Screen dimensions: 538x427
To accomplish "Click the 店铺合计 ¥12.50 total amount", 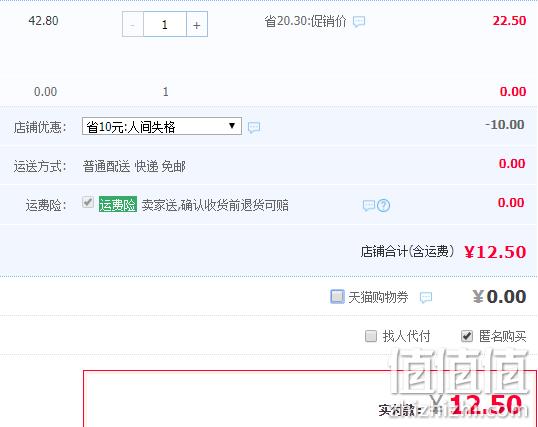I will [495, 252].
